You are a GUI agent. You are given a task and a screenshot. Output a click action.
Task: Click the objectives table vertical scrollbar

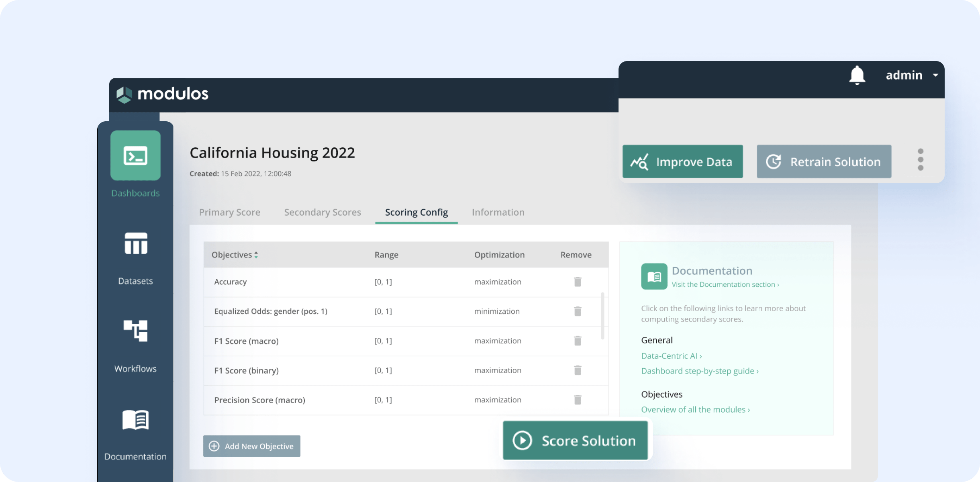602,316
